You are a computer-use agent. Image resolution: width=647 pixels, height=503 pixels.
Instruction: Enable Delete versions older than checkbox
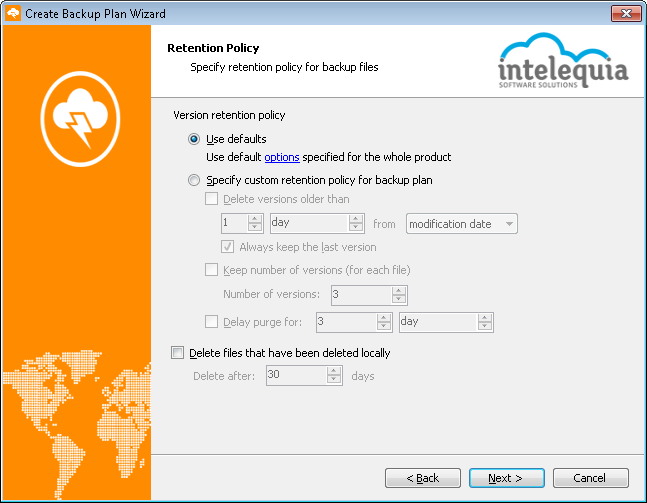pyautogui.click(x=212, y=199)
